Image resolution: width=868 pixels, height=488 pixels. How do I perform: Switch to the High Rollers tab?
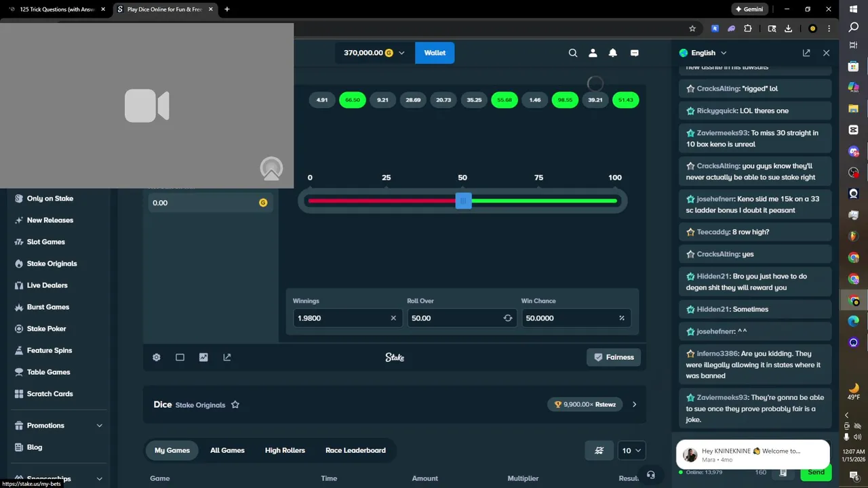click(285, 450)
